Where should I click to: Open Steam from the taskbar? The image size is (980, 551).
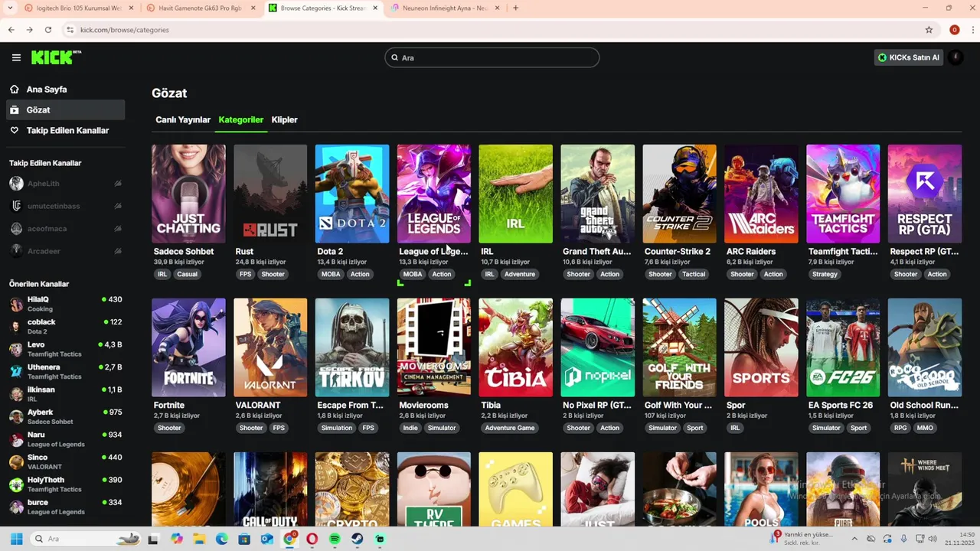pyautogui.click(x=358, y=539)
